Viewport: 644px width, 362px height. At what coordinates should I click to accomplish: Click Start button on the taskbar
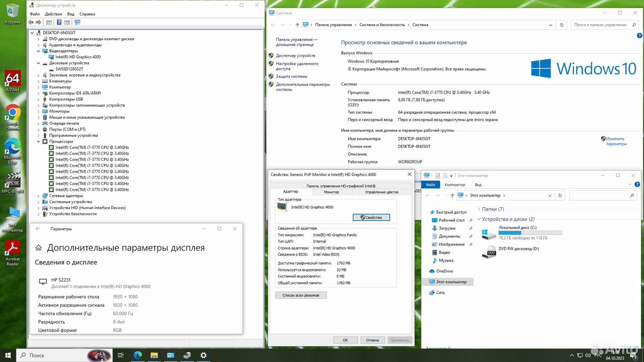(8, 355)
